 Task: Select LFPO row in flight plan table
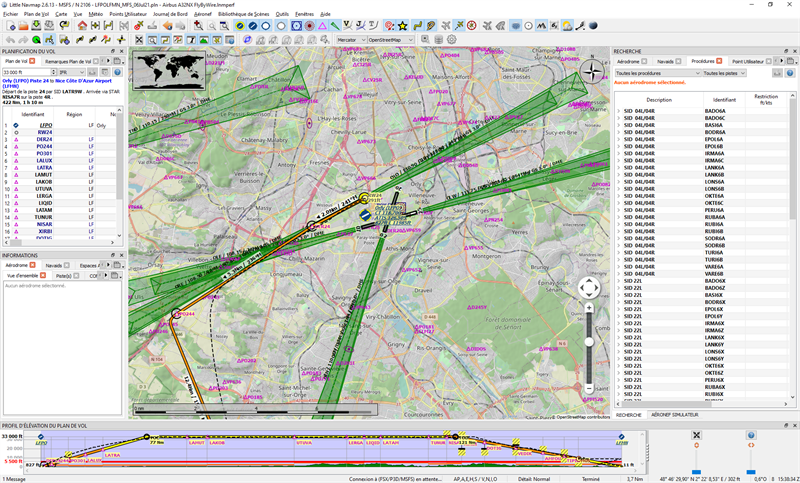tap(60, 125)
